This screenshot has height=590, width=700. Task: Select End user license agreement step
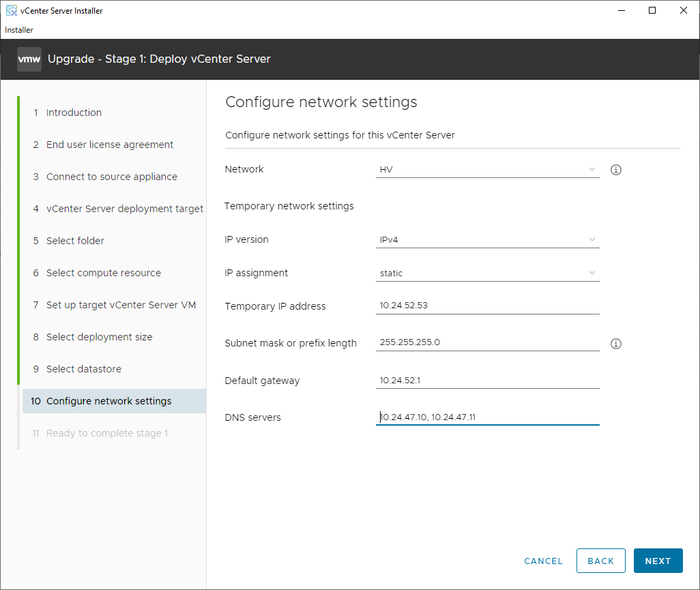(109, 145)
